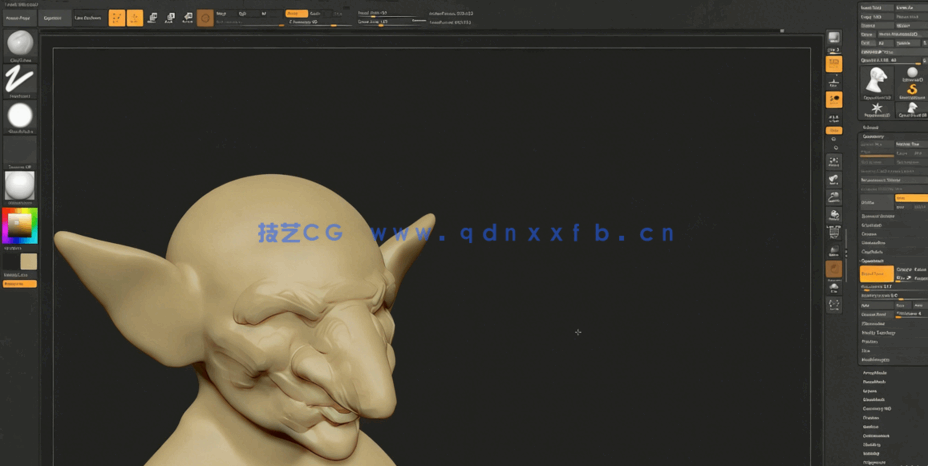Screen dimensions: 928x466
Task: Expand the Modify Topology section
Action: click(879, 333)
